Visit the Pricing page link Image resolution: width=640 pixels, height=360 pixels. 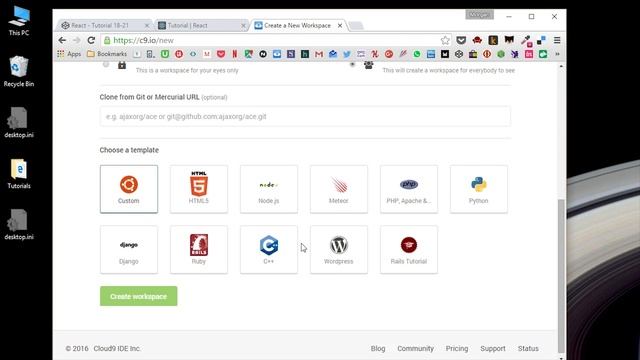point(457,349)
